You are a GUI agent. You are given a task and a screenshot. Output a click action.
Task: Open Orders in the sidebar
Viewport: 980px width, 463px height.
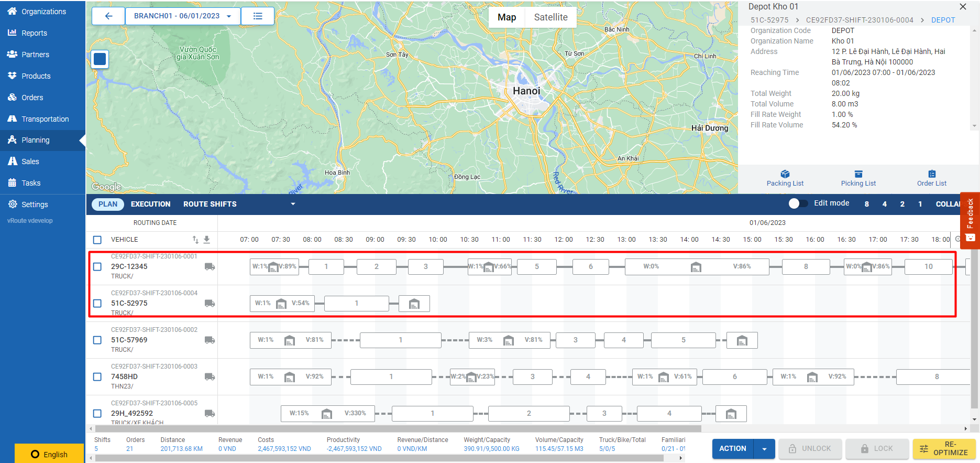click(x=32, y=98)
